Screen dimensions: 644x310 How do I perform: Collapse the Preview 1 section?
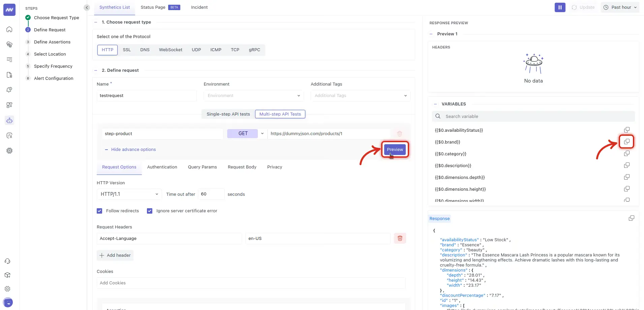pyautogui.click(x=431, y=34)
